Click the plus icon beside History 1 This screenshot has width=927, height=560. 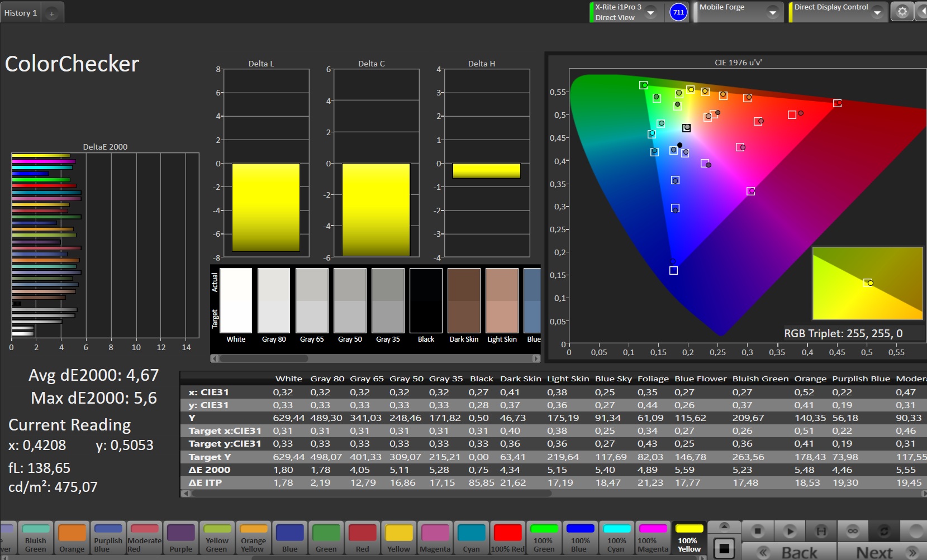click(x=51, y=13)
